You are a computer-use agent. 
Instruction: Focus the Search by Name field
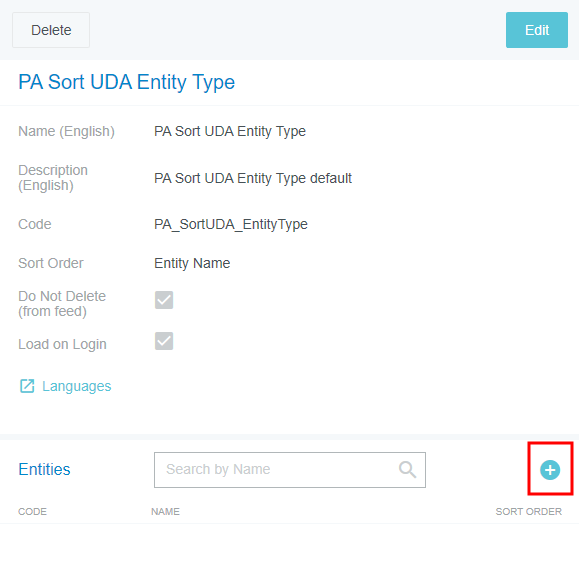[290, 470]
